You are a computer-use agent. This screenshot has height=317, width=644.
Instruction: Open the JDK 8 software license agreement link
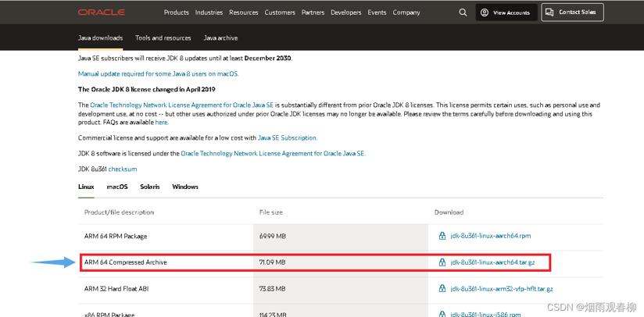(273, 153)
